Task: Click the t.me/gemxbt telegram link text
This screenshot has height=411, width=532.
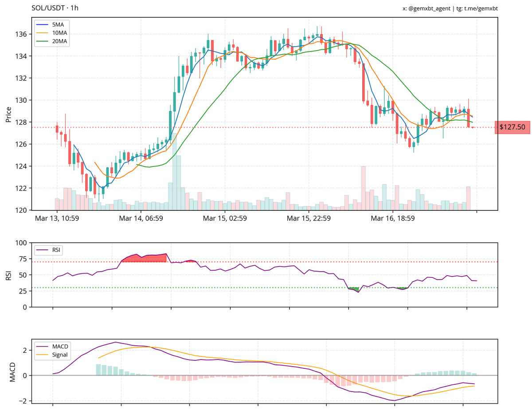Action: (x=480, y=8)
